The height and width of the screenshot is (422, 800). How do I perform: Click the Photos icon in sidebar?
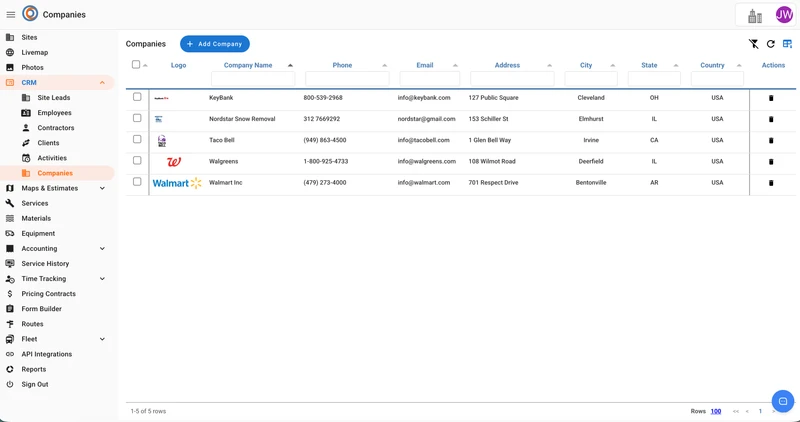point(10,67)
